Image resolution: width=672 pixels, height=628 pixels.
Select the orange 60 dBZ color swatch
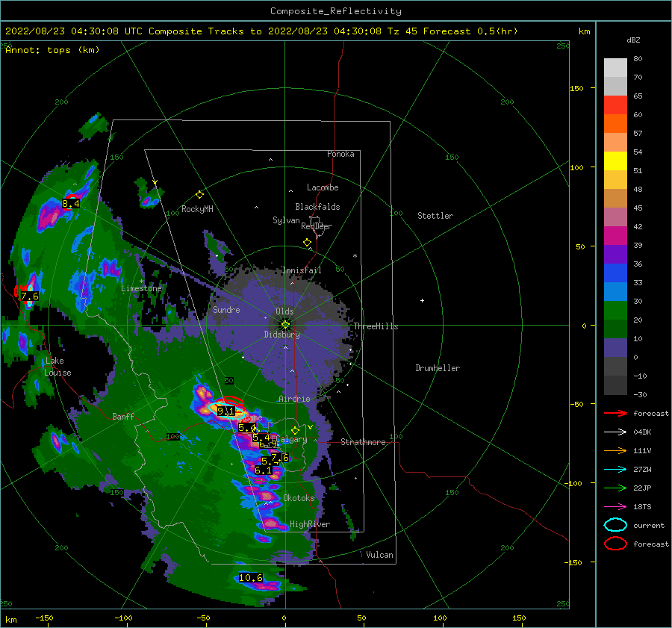[615, 123]
